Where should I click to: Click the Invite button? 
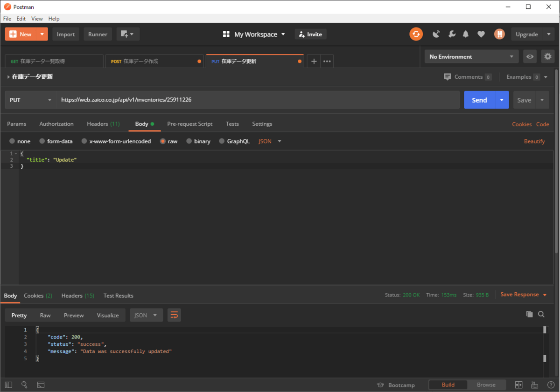pos(310,34)
